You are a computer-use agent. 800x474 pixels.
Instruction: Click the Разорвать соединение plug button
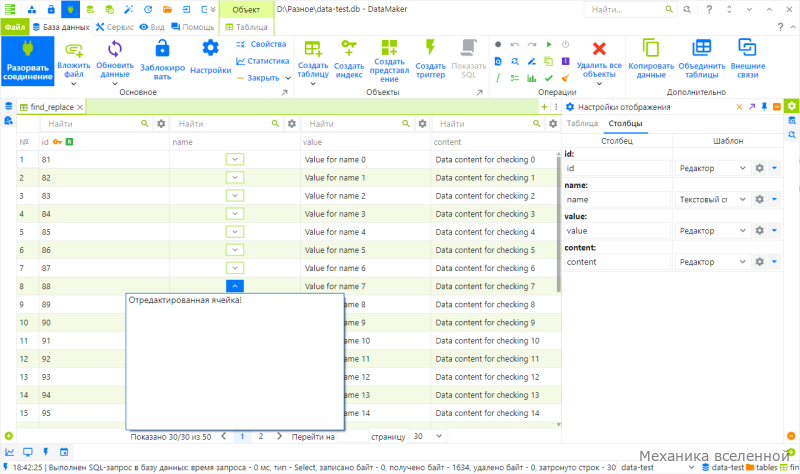click(x=28, y=60)
